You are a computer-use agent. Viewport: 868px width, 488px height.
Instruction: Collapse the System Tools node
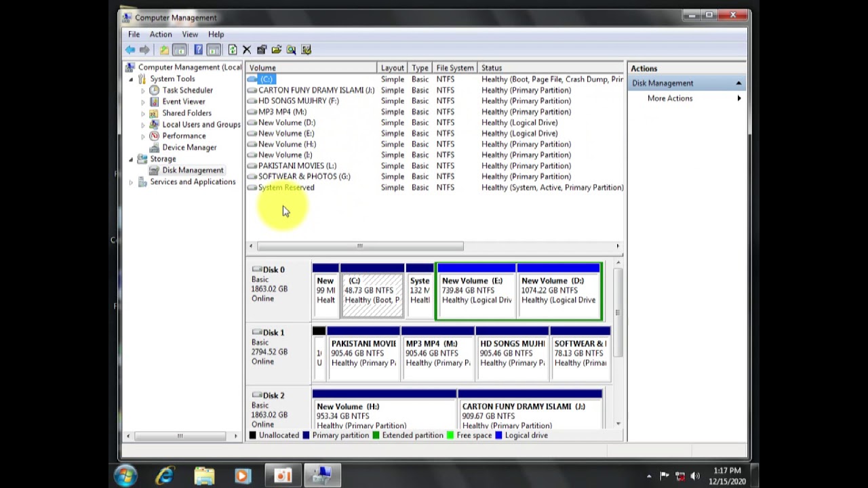[x=131, y=79]
